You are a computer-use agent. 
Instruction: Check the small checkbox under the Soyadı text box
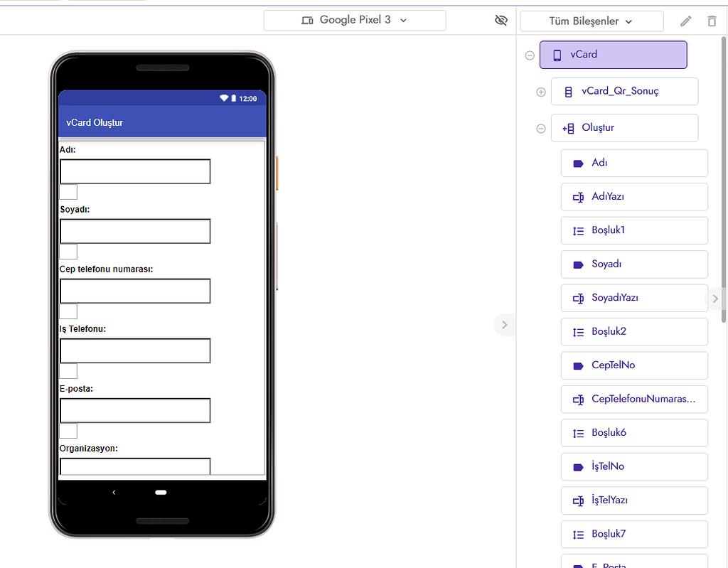pos(68,251)
